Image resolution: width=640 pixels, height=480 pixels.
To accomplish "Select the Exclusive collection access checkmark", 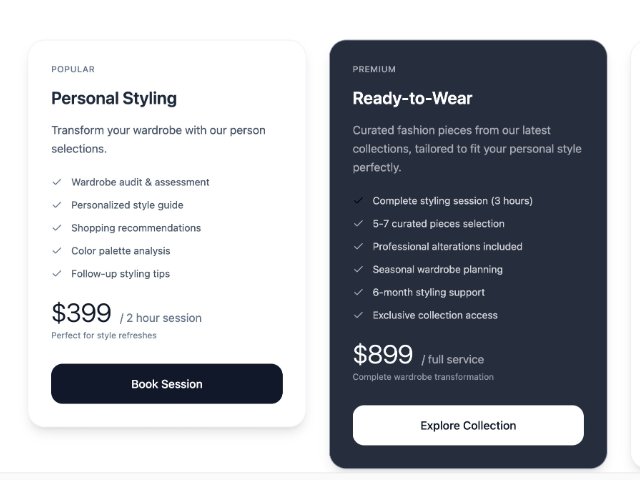I will coord(358,316).
